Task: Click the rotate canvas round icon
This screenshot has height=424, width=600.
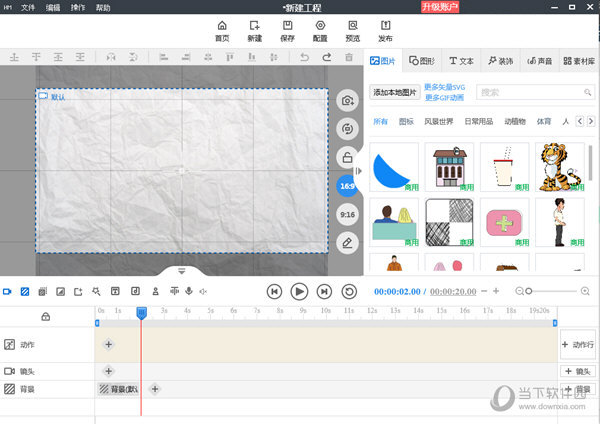Action: (347, 129)
